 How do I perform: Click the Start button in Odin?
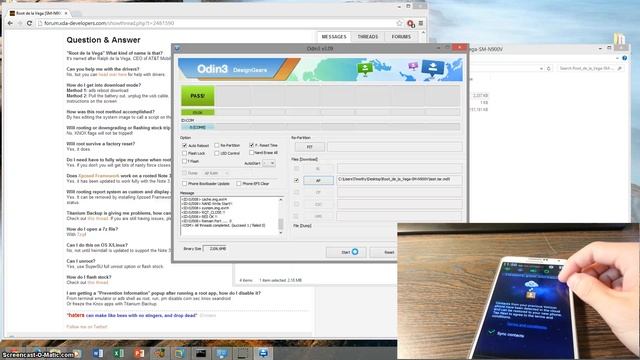pos(346,252)
